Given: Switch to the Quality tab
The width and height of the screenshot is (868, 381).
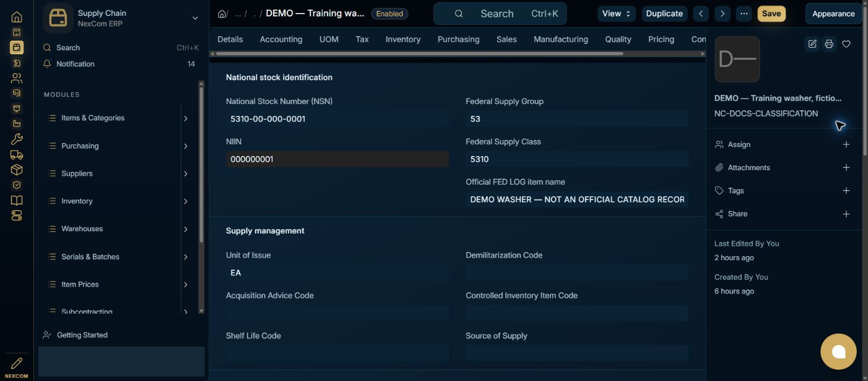Looking at the screenshot, I should pyautogui.click(x=618, y=40).
